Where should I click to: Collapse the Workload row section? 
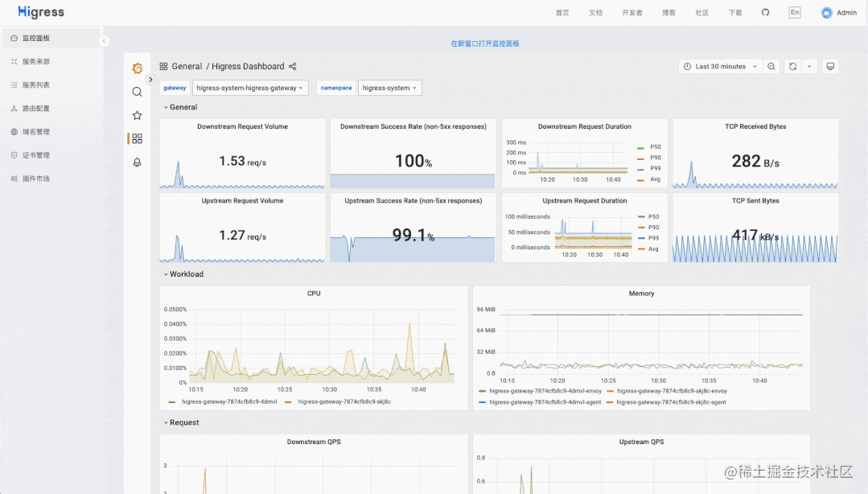coord(183,274)
